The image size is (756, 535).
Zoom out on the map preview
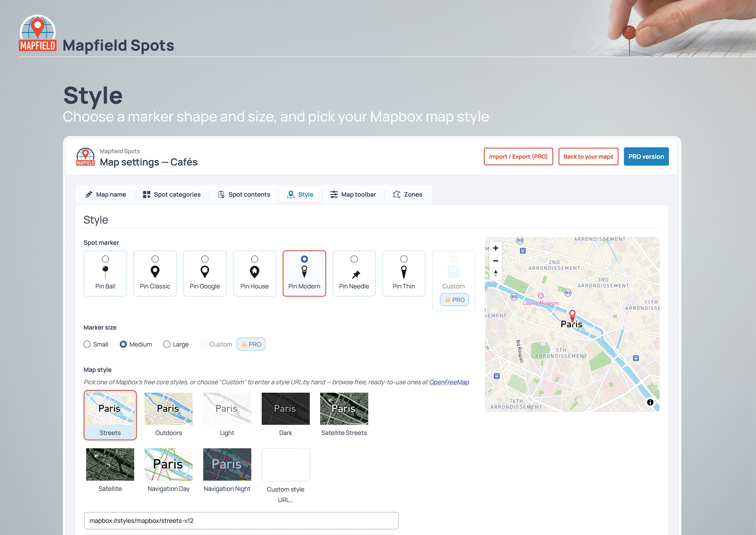pos(495,261)
